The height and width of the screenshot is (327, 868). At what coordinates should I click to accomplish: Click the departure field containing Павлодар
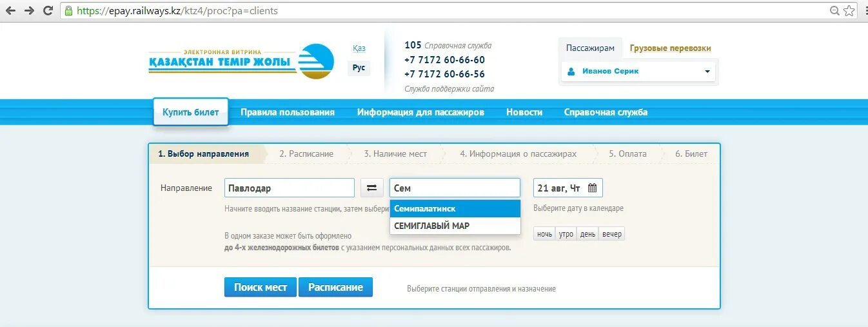(290, 188)
